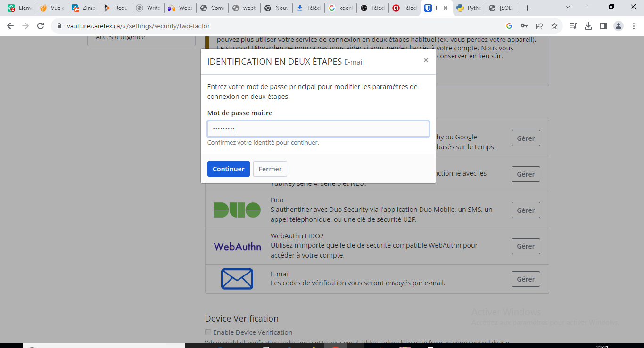Click the Continuer button in the dialog
The height and width of the screenshot is (348, 644).
pyautogui.click(x=228, y=169)
